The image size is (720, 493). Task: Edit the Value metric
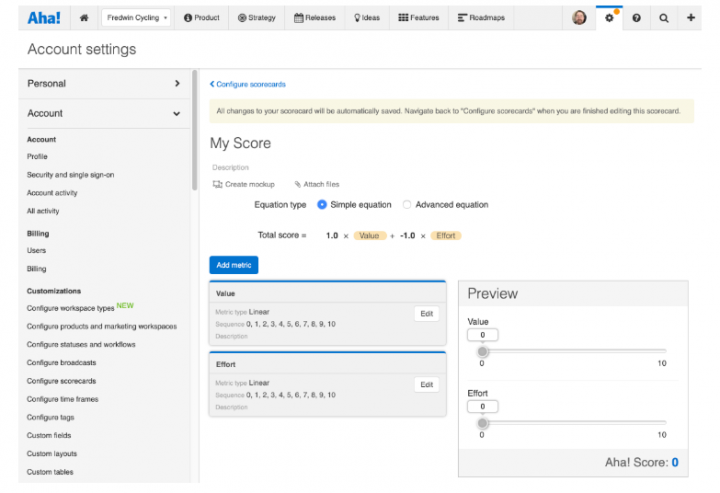[x=426, y=314]
